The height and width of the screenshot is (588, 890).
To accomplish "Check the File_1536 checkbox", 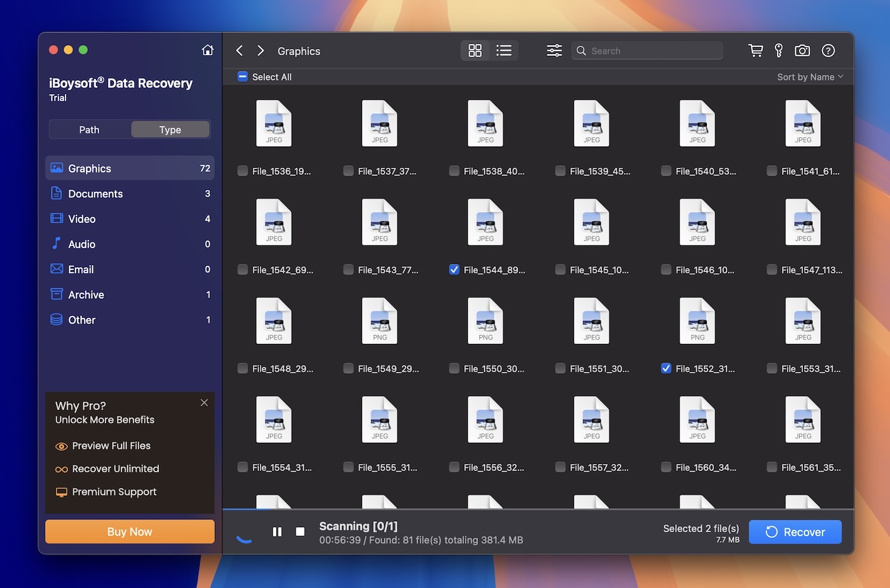I will pyautogui.click(x=242, y=171).
